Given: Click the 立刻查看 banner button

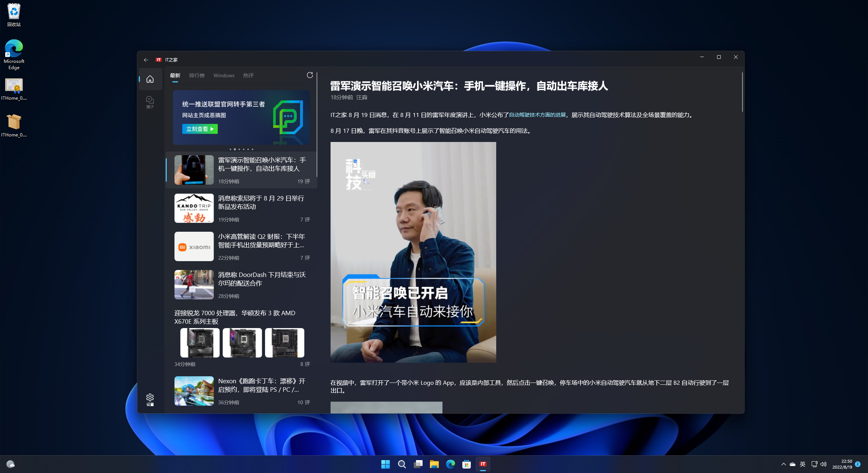Looking at the screenshot, I should [x=200, y=129].
